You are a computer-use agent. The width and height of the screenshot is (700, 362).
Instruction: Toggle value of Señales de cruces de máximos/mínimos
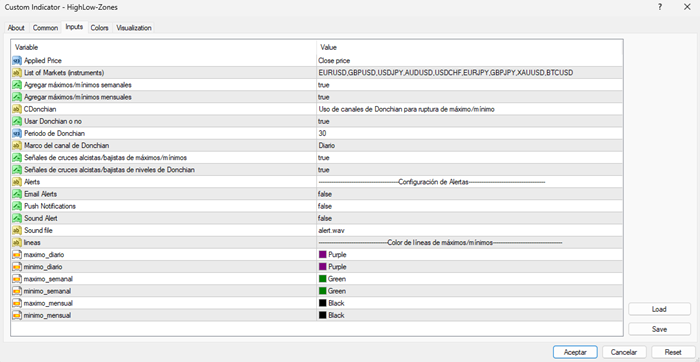(x=324, y=158)
